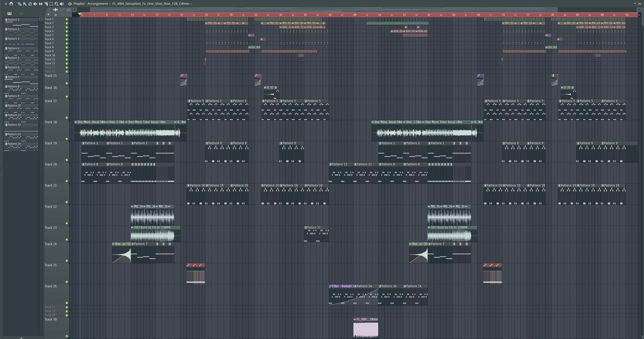Select the Draw pencil tool
644x339 pixels.
[19, 4]
